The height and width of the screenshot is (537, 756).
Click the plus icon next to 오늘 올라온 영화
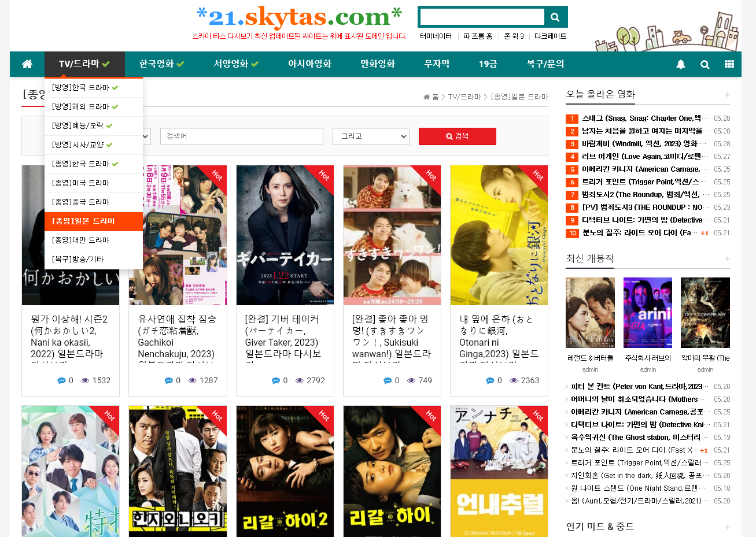pyautogui.click(x=727, y=94)
